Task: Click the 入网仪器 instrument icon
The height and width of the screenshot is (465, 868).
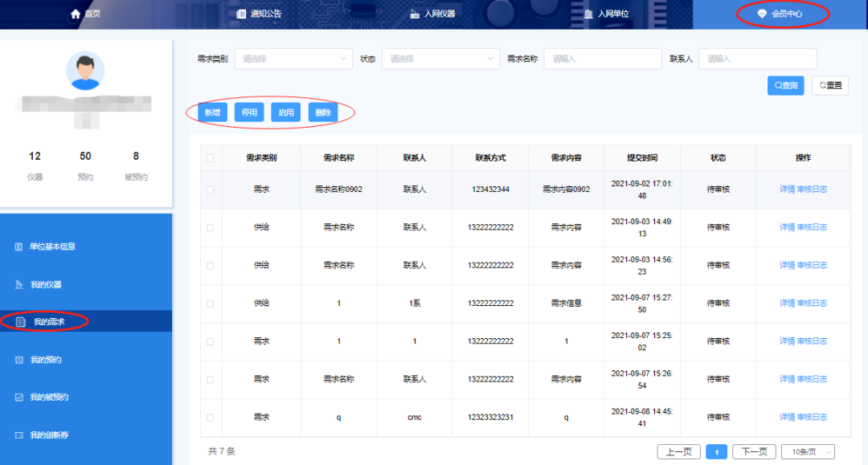Action: click(415, 14)
